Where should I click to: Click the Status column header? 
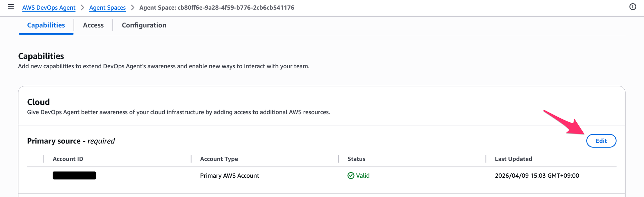tap(356, 159)
